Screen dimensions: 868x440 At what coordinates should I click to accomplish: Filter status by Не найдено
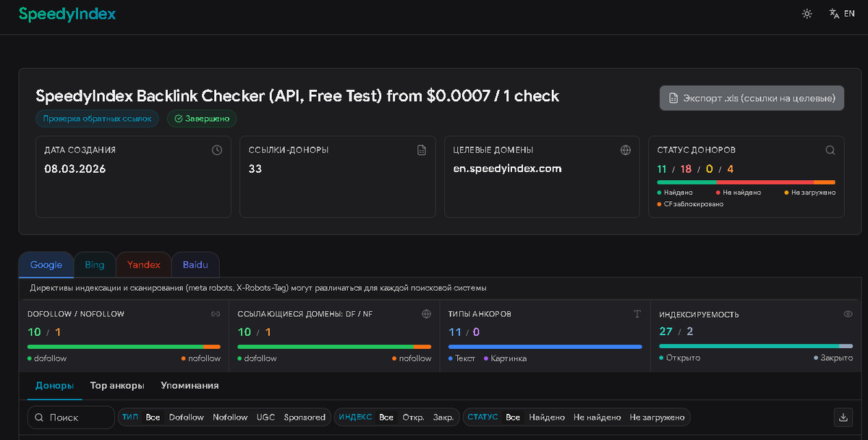point(597,418)
